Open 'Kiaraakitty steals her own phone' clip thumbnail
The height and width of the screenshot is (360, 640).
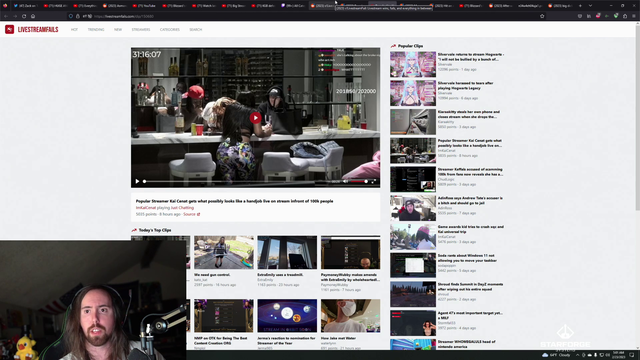(x=413, y=122)
